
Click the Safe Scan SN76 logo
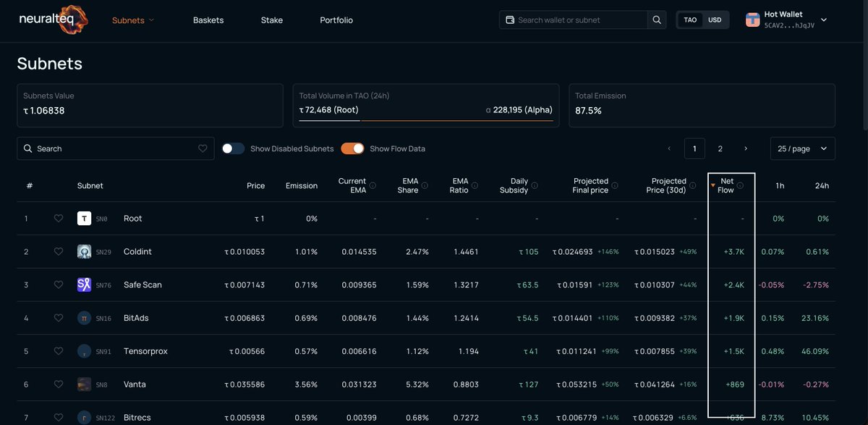[x=84, y=285]
